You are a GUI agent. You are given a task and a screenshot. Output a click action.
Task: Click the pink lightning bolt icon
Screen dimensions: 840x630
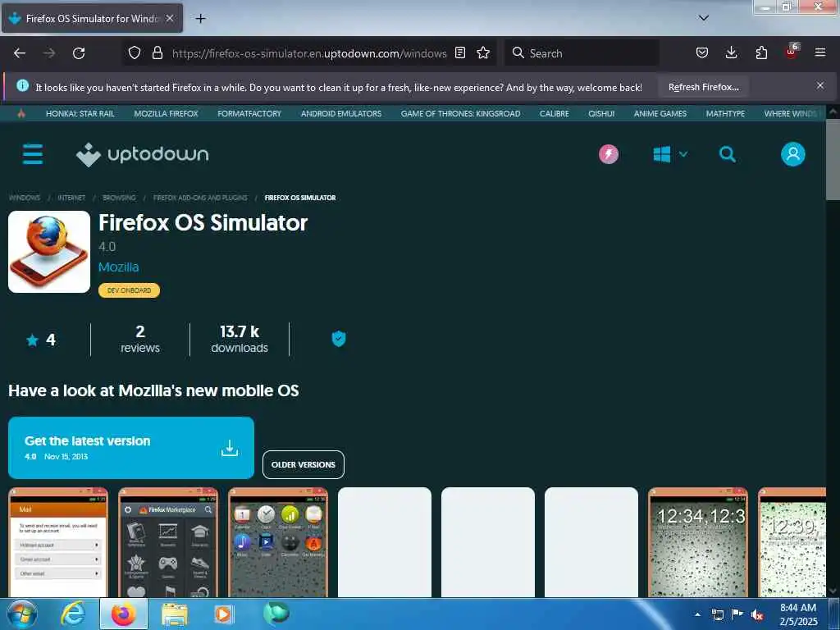coord(608,154)
